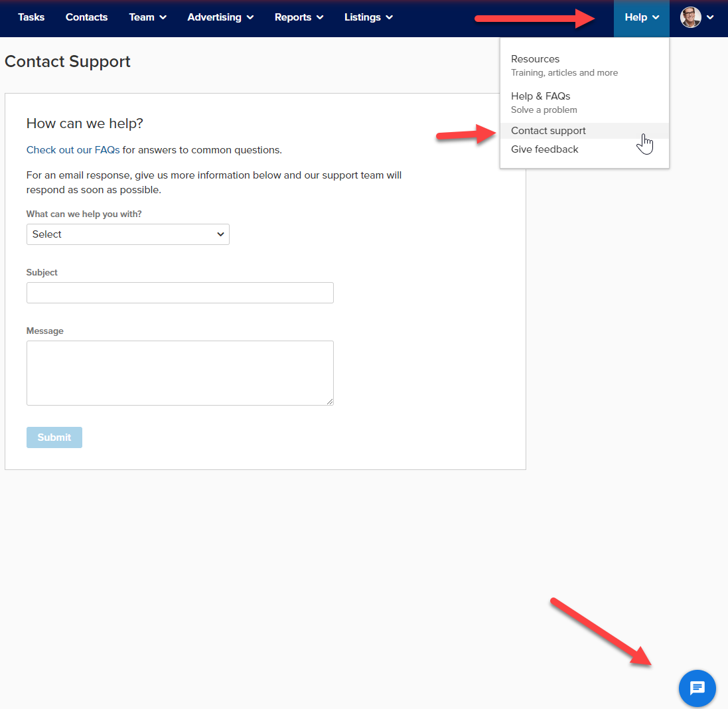Select Contact support in Help menu

(x=548, y=131)
